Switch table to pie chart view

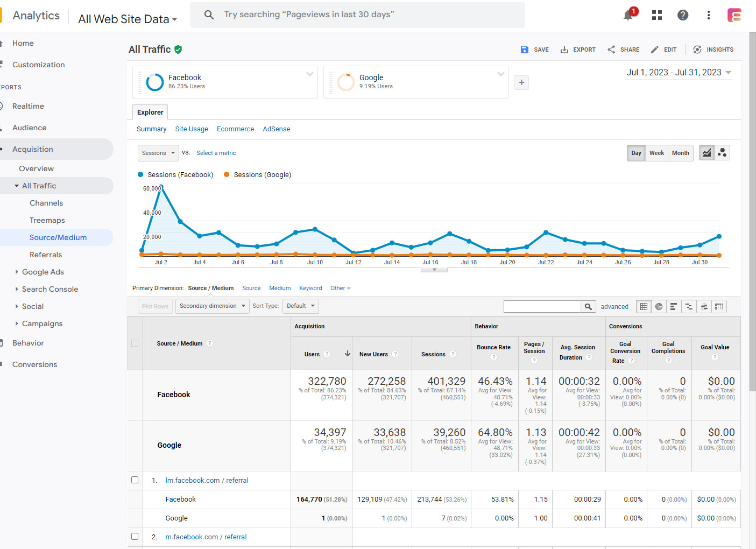pyautogui.click(x=659, y=307)
